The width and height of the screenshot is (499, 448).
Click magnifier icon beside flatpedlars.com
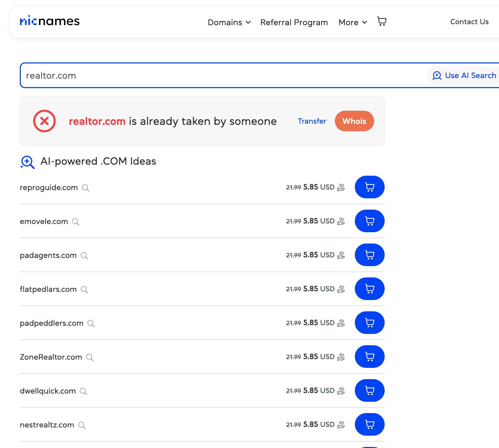point(84,290)
